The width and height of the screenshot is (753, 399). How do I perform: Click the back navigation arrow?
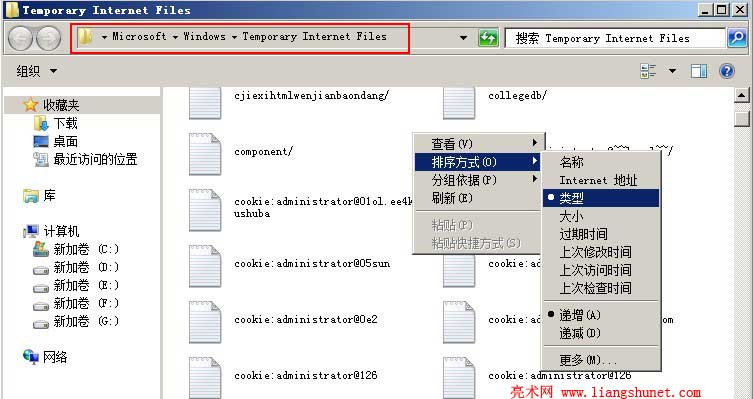20,38
